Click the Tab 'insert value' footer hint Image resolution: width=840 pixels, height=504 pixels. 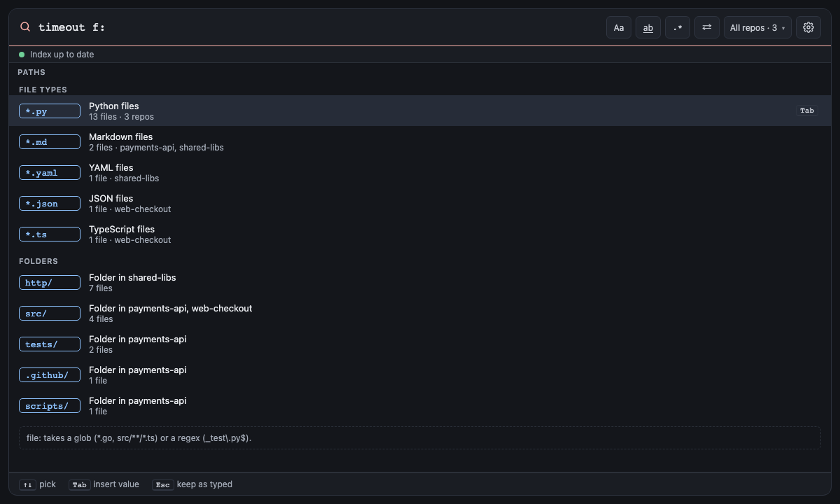pyautogui.click(x=104, y=484)
